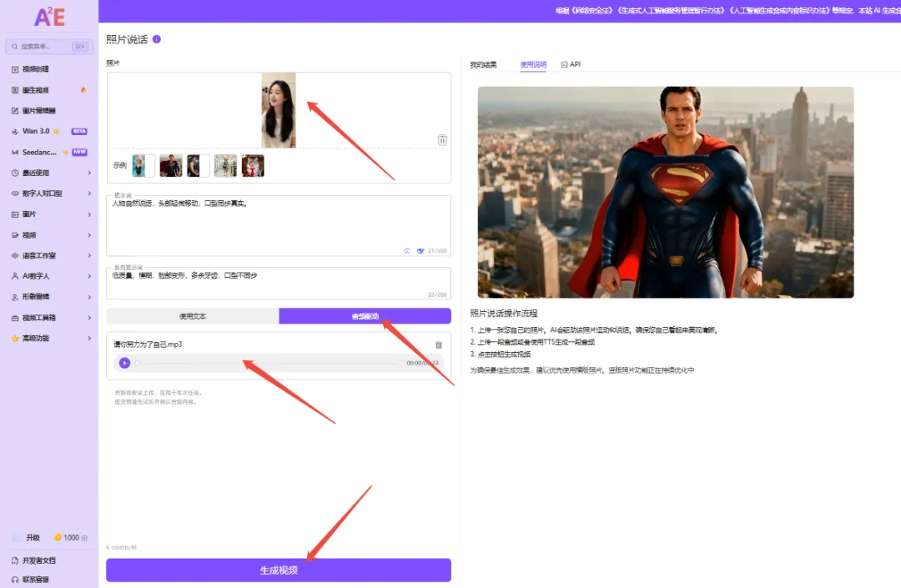Click into the 提示词 prompt text area
901x588 pixels.
coord(279,226)
